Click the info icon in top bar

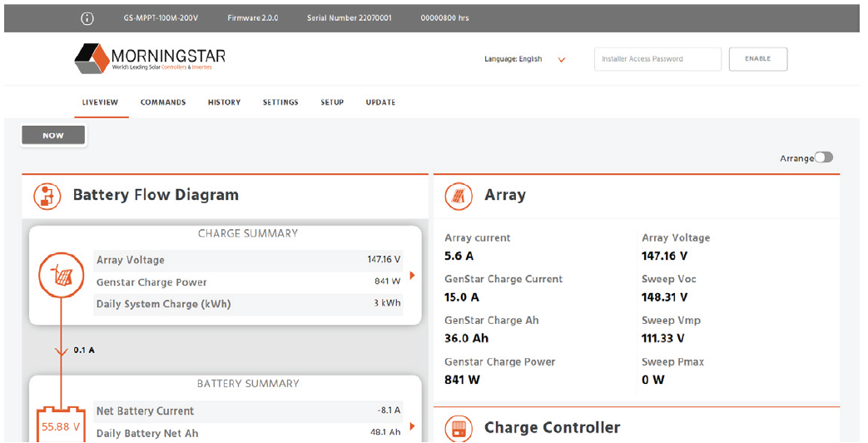(88, 17)
